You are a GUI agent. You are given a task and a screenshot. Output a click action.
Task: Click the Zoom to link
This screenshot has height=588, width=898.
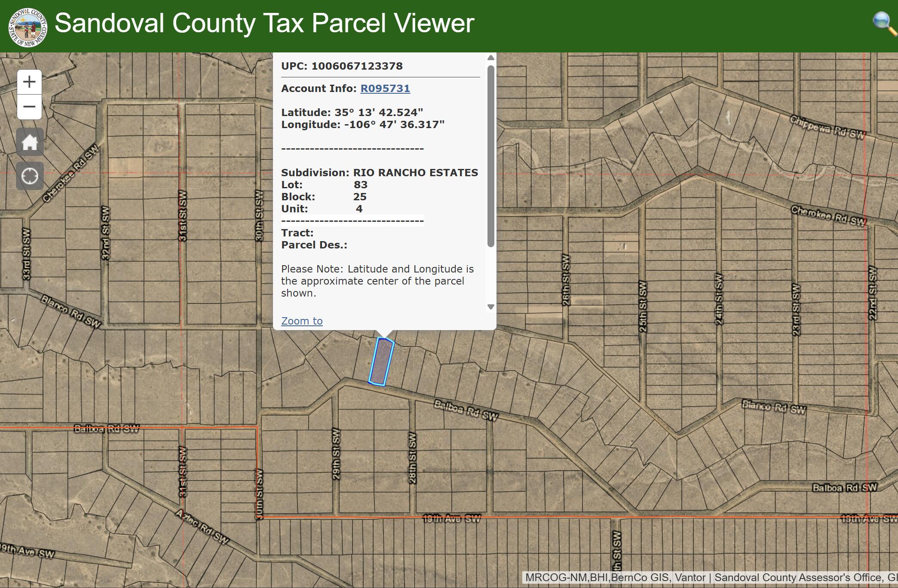(x=302, y=321)
